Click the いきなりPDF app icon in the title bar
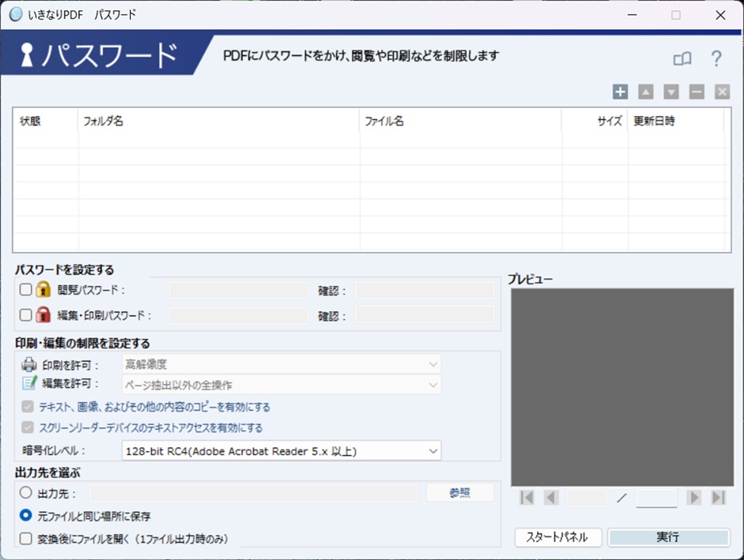The width and height of the screenshot is (744, 560). [x=16, y=15]
